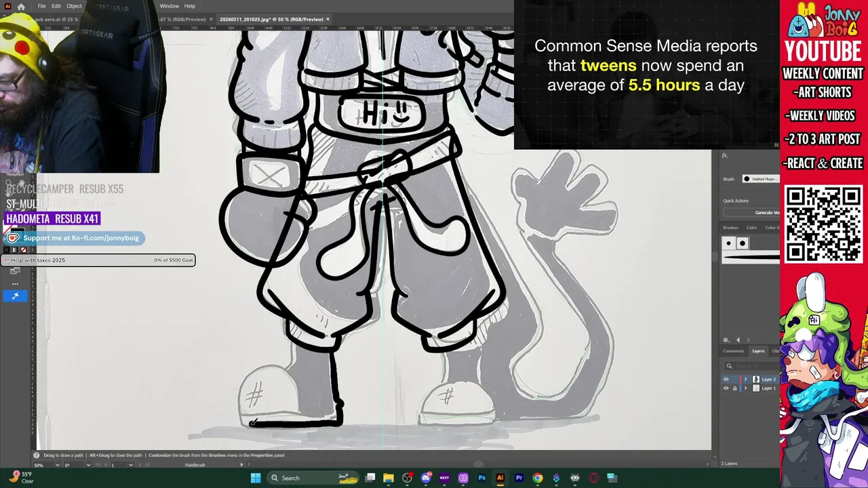Open the Brush dropdown in Properties panel
868x488 pixels.
pyautogui.click(x=759, y=179)
